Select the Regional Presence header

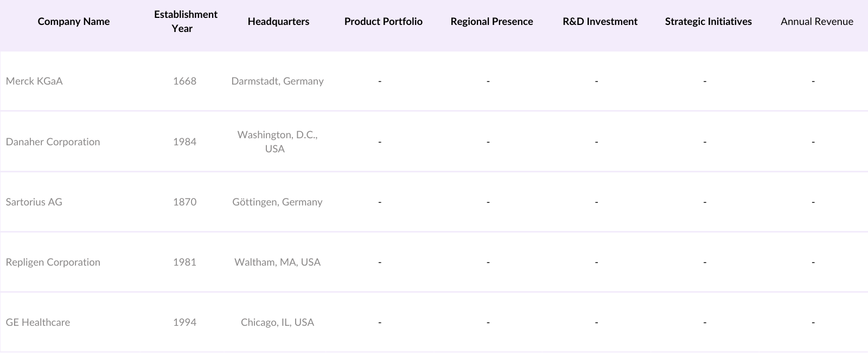tap(492, 22)
